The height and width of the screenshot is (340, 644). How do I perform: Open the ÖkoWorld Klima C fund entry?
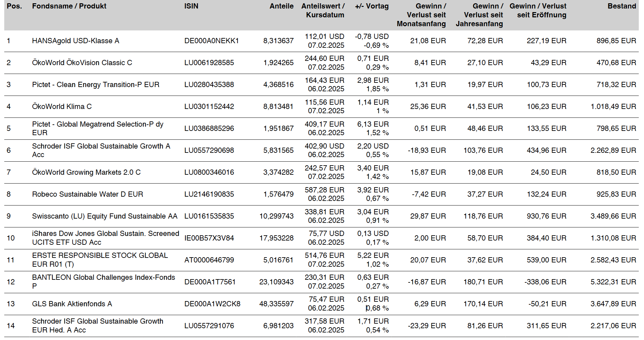click(x=62, y=107)
